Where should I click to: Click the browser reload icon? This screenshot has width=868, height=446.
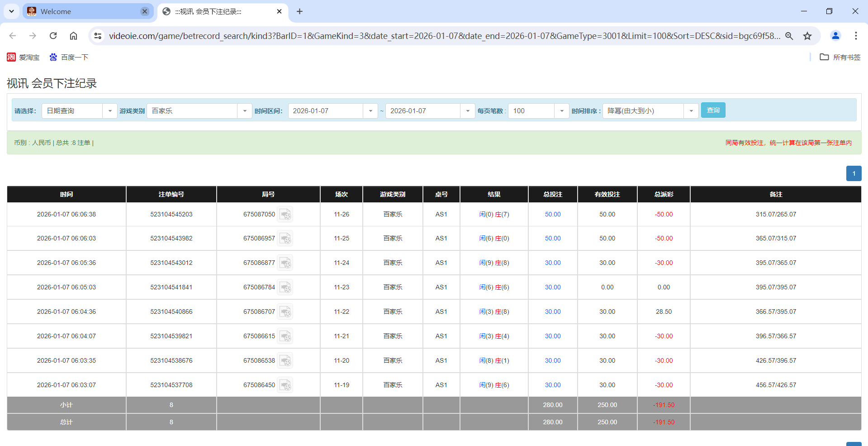tap(53, 36)
